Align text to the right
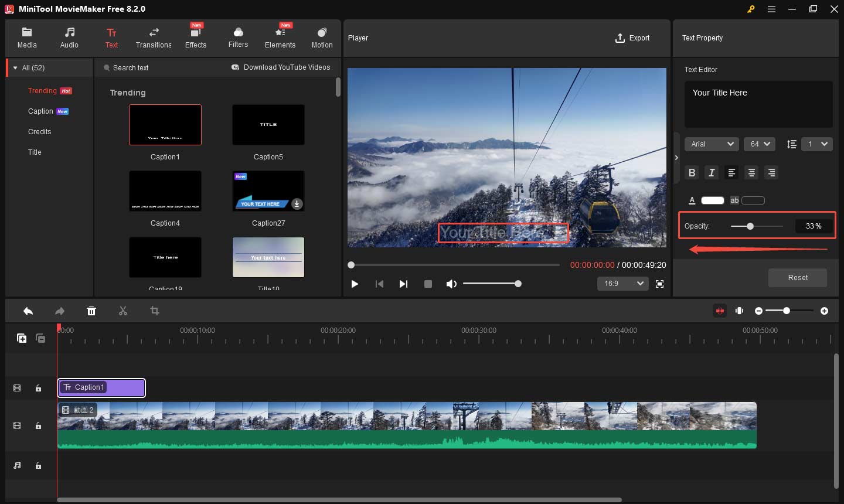 (x=771, y=172)
